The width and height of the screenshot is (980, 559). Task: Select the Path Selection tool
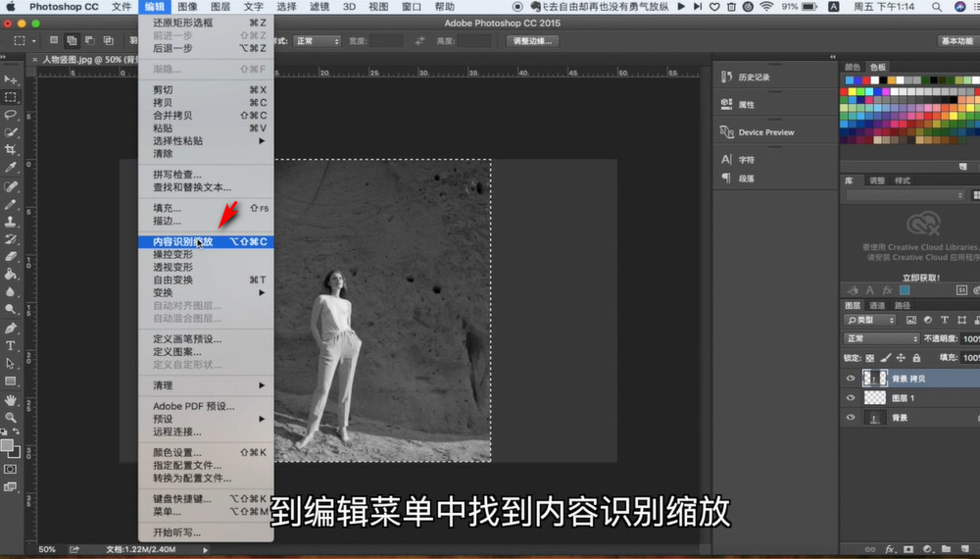(x=11, y=363)
